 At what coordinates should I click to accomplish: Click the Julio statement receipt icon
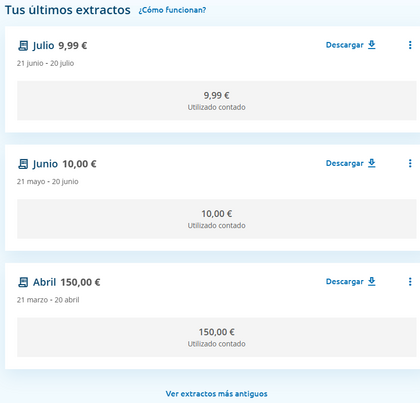click(23, 46)
